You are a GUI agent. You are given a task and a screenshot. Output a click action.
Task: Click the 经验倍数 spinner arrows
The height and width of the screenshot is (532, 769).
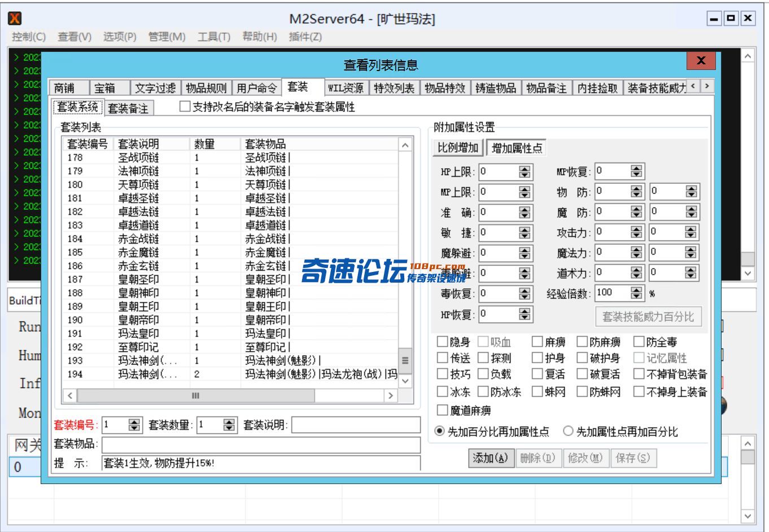click(x=637, y=293)
